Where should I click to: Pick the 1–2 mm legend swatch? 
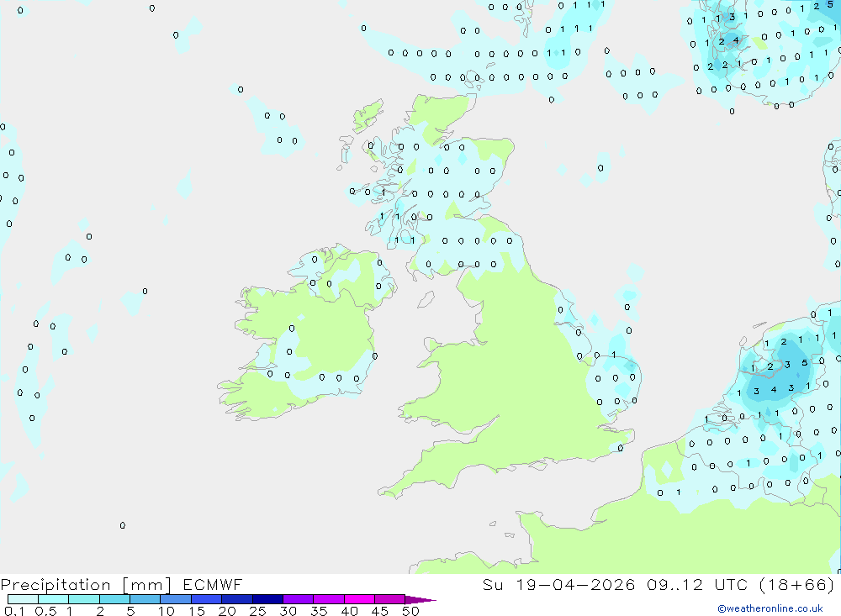pos(84,599)
